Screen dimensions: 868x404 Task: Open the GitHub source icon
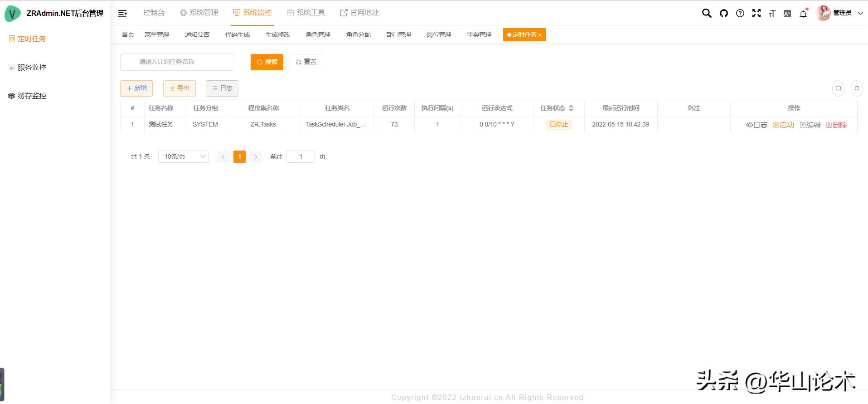tap(724, 13)
